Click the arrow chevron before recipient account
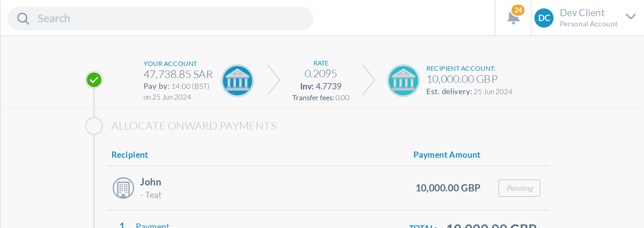The width and height of the screenshot is (644, 228). [368, 80]
